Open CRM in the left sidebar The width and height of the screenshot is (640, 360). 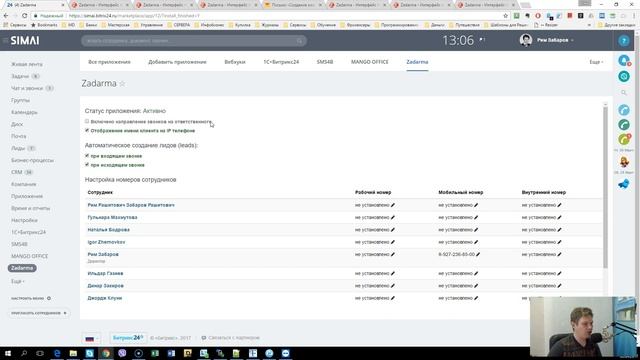point(17,172)
